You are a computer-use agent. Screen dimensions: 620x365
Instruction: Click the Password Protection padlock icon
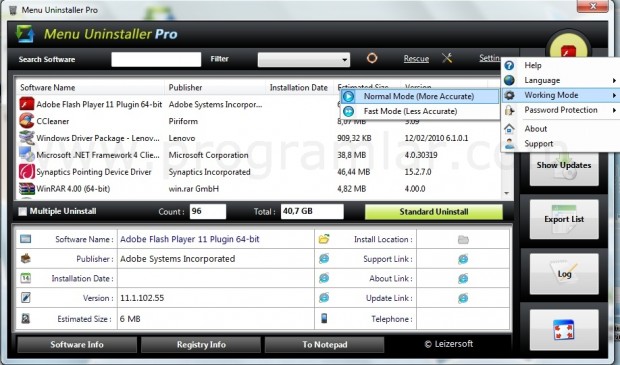tap(509, 110)
